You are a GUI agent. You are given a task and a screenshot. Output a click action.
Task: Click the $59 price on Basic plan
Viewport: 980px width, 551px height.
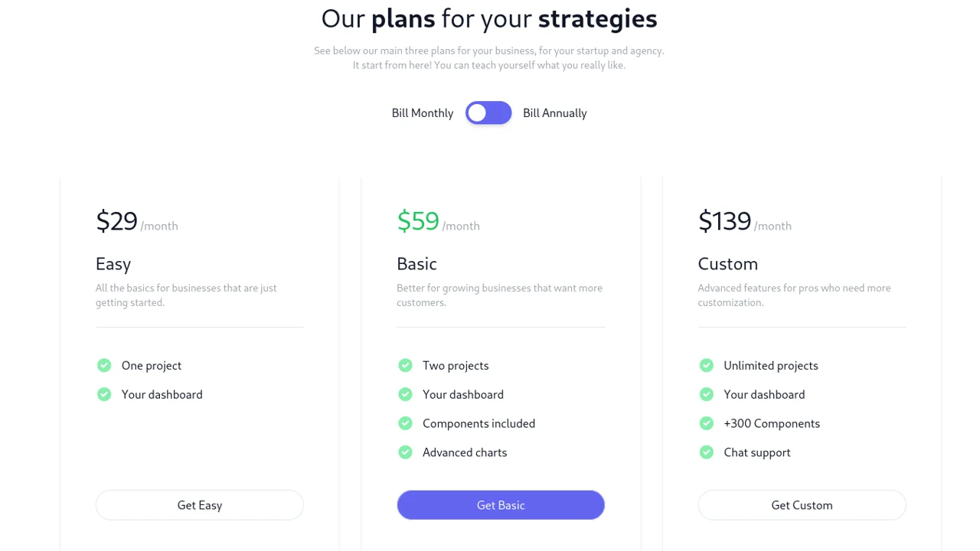(x=418, y=221)
